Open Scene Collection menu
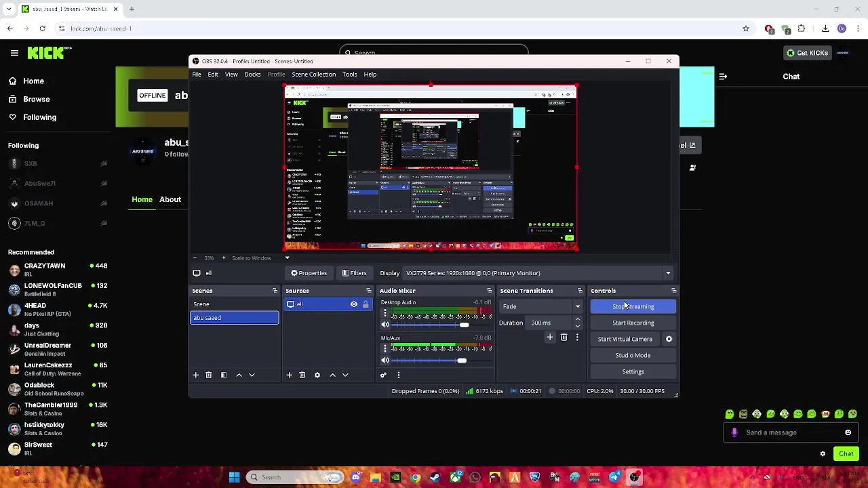Image resolution: width=868 pixels, height=488 pixels. coord(313,75)
